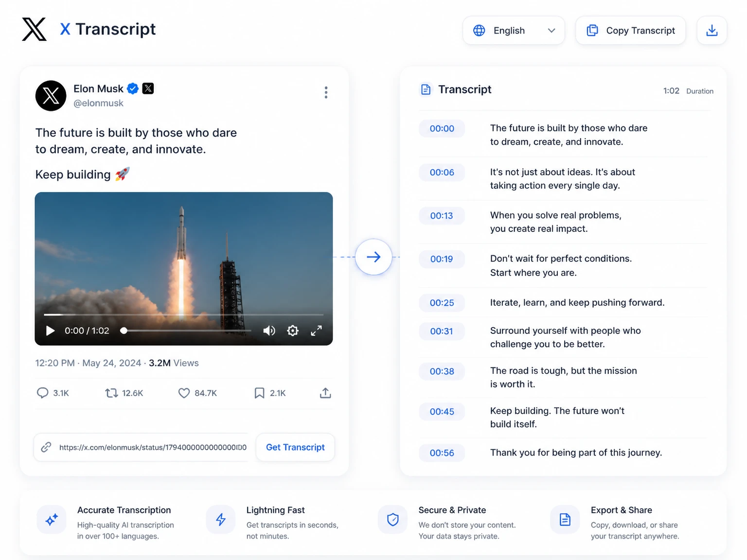This screenshot has width=747, height=560.
Task: Click the Lightning Fast bolt icon
Action: click(x=221, y=520)
